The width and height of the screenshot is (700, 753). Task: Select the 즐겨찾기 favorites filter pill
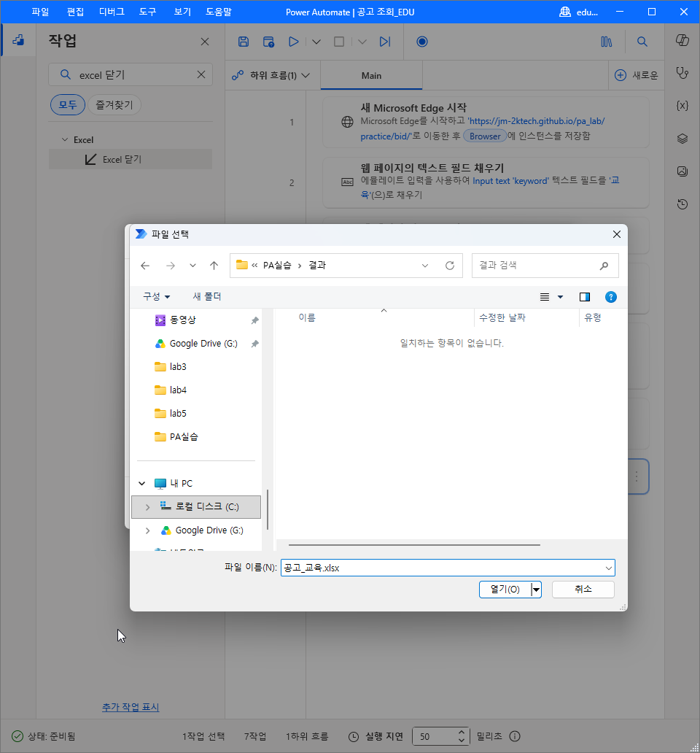(x=114, y=104)
